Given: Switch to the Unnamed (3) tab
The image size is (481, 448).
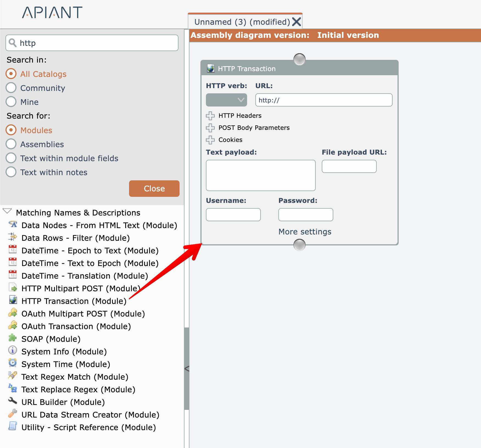Looking at the screenshot, I should coord(242,22).
